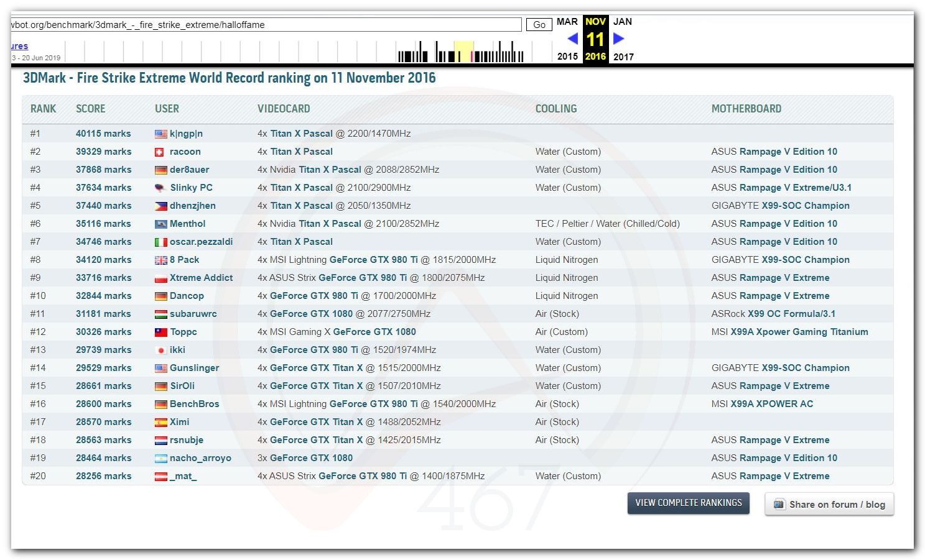Screen dimensions: 925x560
Task: Click the Swiss flag next to racoon
Action: [x=159, y=152]
